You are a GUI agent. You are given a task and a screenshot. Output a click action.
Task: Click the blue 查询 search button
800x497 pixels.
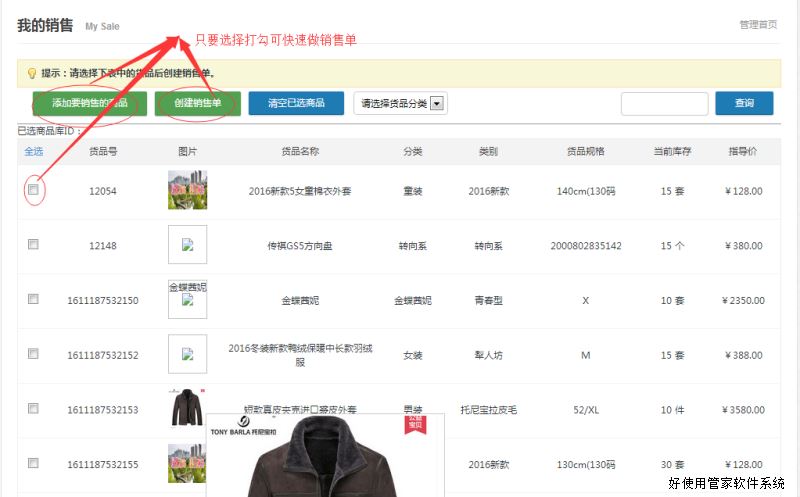pos(744,103)
